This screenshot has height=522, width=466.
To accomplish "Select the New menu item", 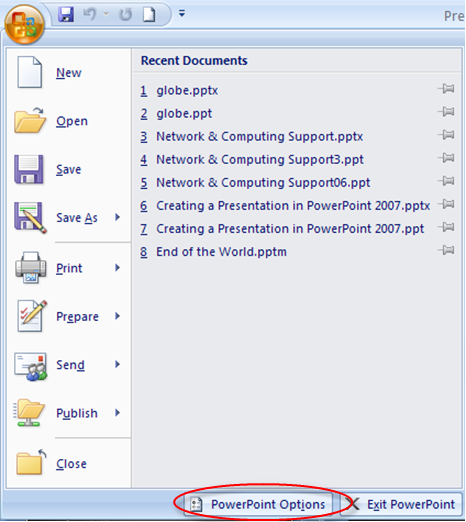I will tap(68, 72).
